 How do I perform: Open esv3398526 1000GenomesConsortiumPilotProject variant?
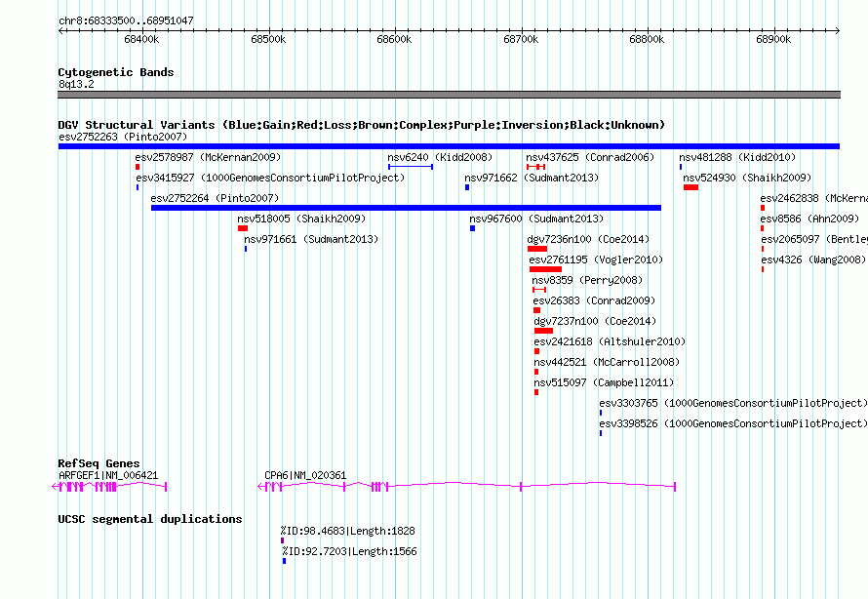[733, 423]
